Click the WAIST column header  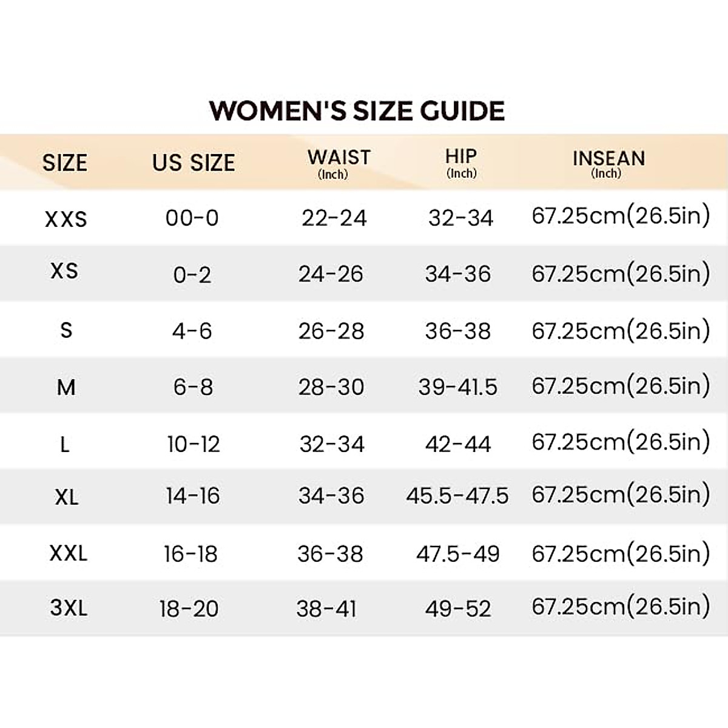(x=339, y=158)
